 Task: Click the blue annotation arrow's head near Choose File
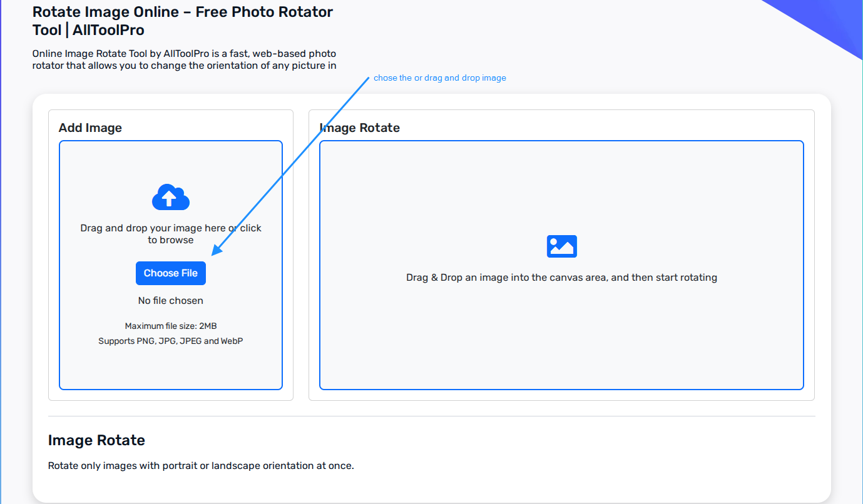215,252
